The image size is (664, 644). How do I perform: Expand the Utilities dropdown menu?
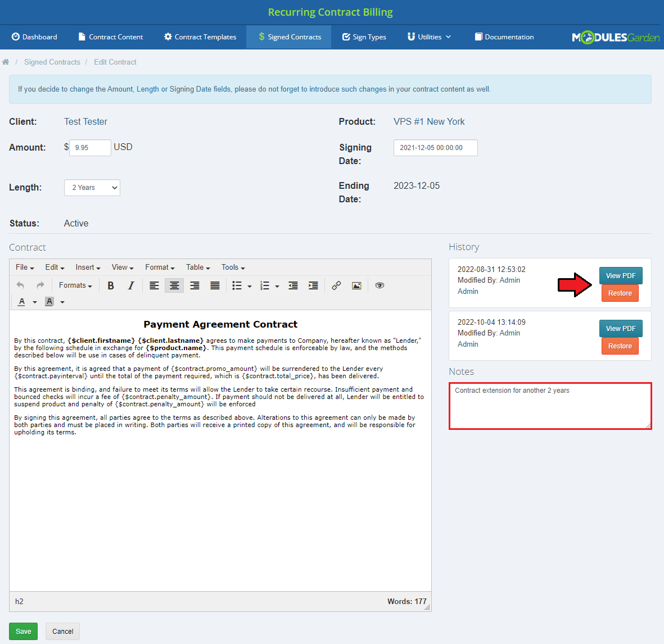click(x=430, y=37)
